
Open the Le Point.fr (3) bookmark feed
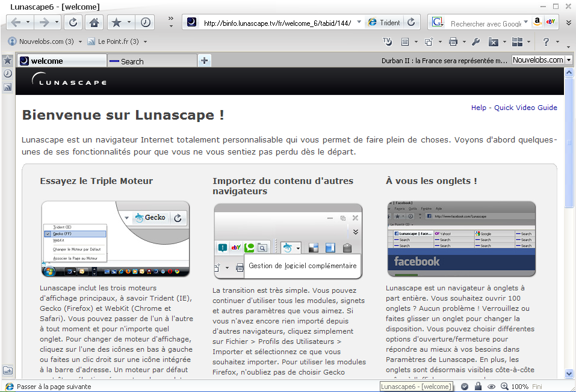point(113,41)
